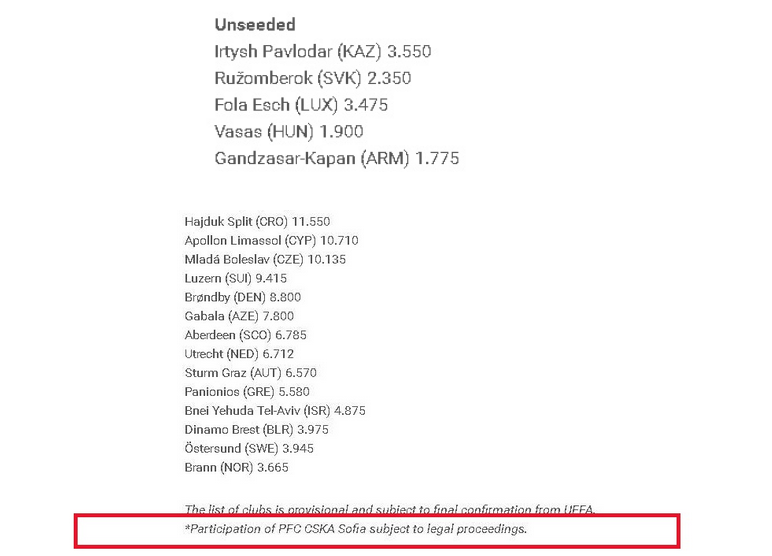Viewport: 772px width, 556px height.
Task: Click the Dinamo Brest (BLR) entry
Action: click(257, 429)
